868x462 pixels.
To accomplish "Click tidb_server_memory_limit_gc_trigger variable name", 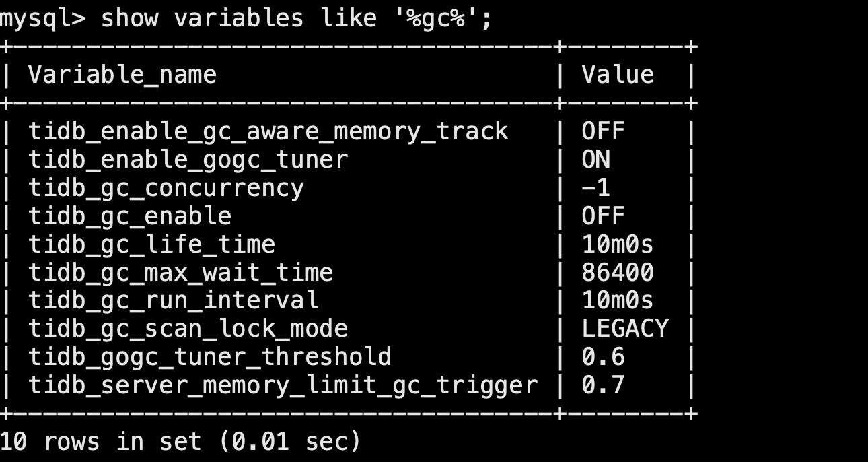I will [x=283, y=385].
